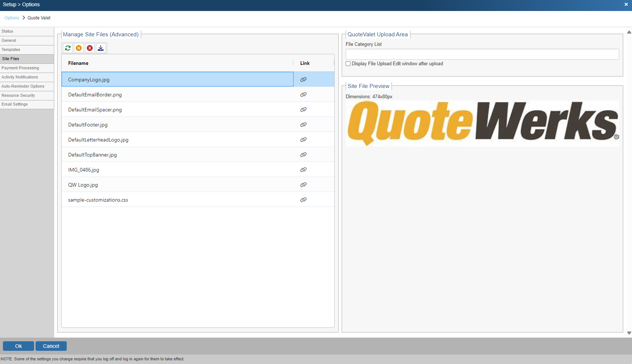Click the File Category List input field
Image resolution: width=632 pixels, height=364 pixels.
point(482,54)
